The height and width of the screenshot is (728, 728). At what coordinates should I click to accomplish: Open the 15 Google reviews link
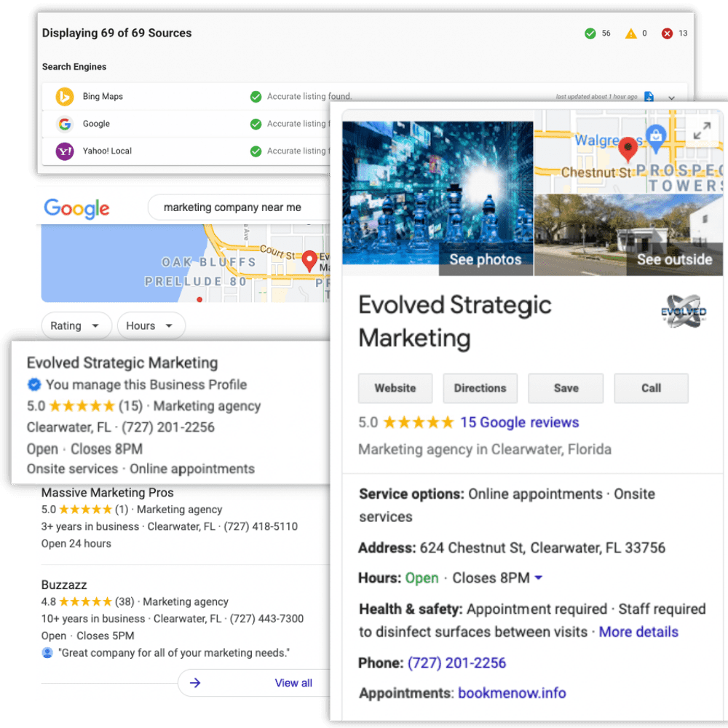click(x=519, y=422)
